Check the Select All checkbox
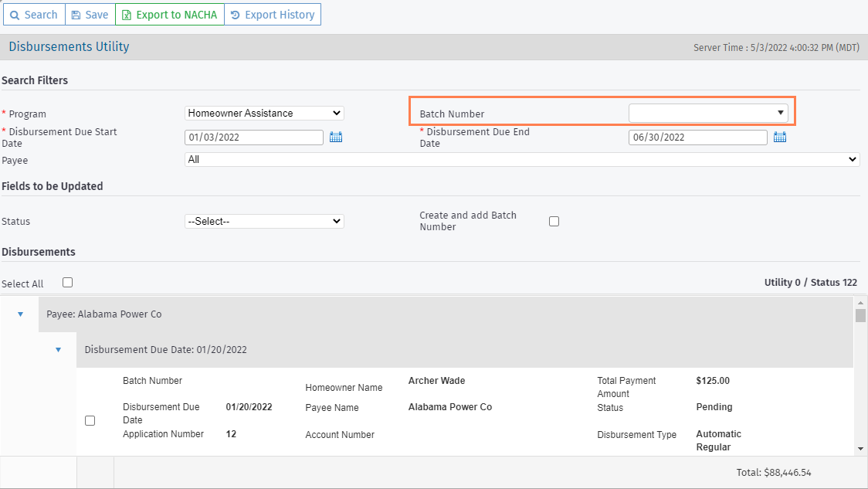This screenshot has height=489, width=868. (x=68, y=283)
